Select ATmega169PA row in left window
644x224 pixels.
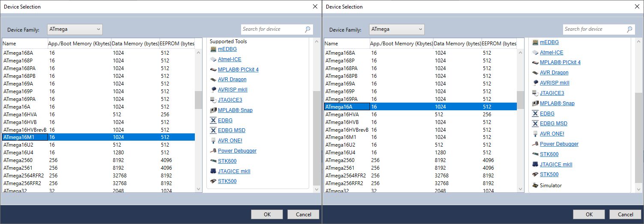point(98,99)
